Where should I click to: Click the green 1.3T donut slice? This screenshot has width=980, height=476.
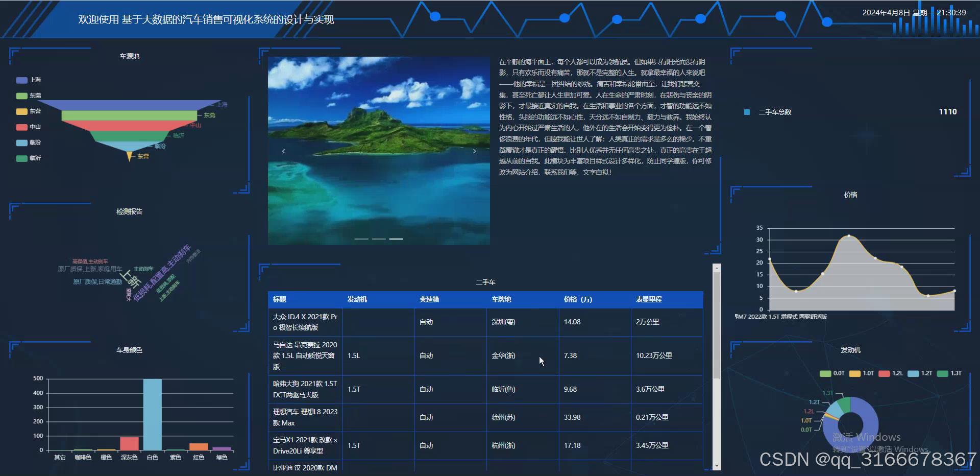845,403
